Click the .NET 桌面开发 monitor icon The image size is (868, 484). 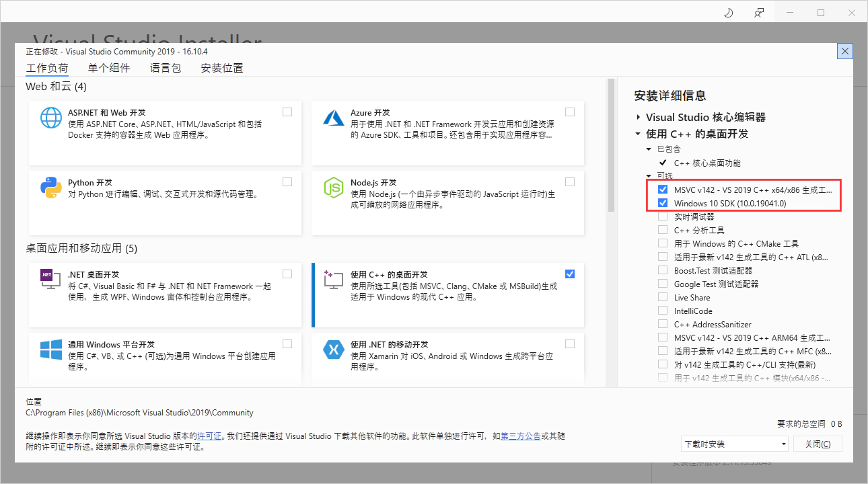(x=51, y=280)
